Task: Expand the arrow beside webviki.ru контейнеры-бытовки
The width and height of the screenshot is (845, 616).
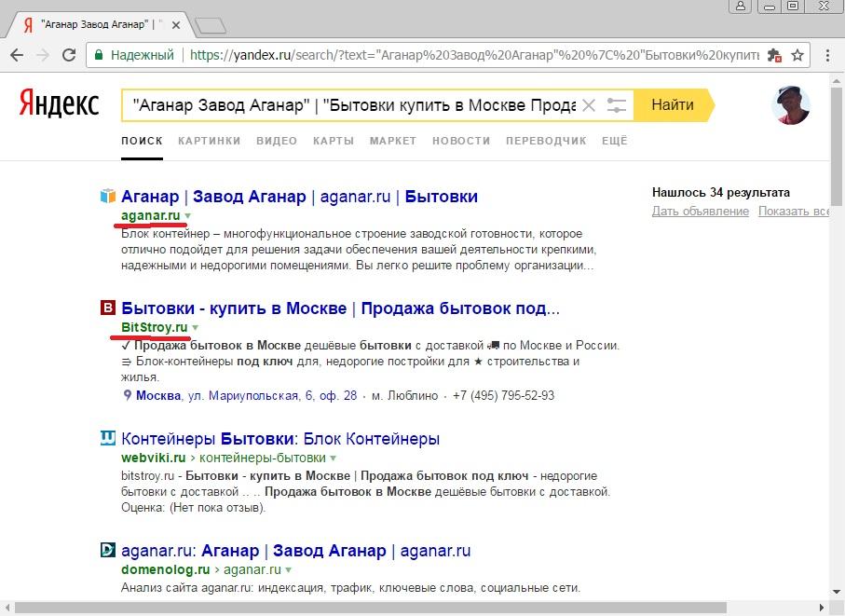Action: tap(333, 459)
